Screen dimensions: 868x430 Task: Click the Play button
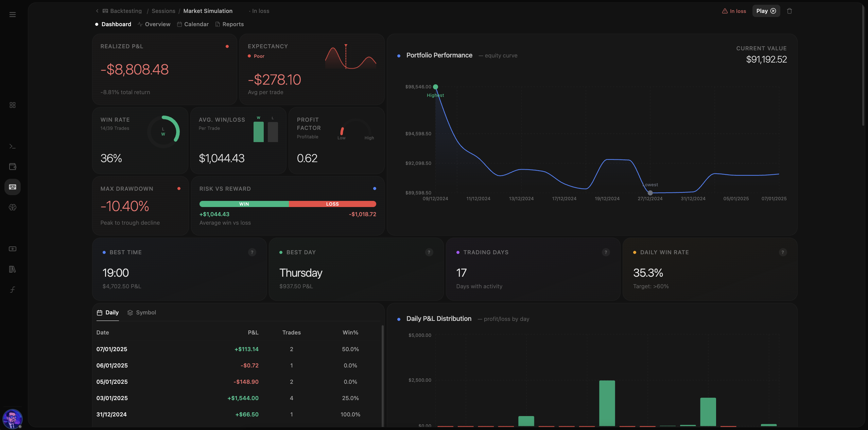pyautogui.click(x=766, y=11)
